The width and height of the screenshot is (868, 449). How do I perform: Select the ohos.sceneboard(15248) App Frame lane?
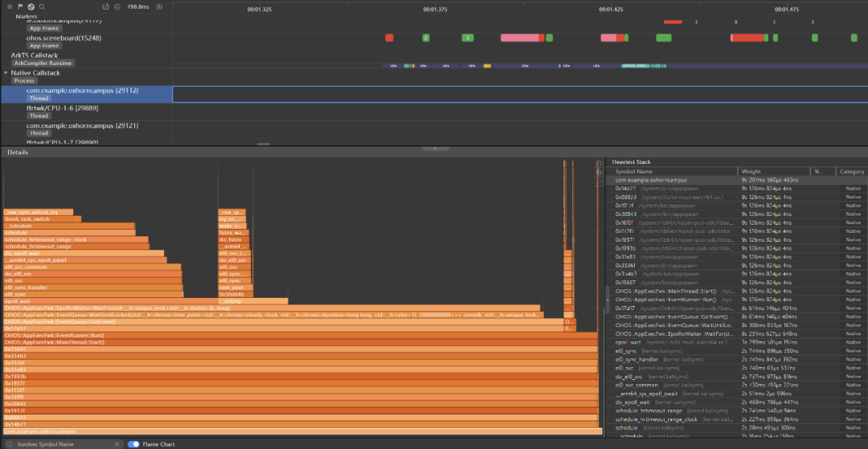click(x=86, y=42)
